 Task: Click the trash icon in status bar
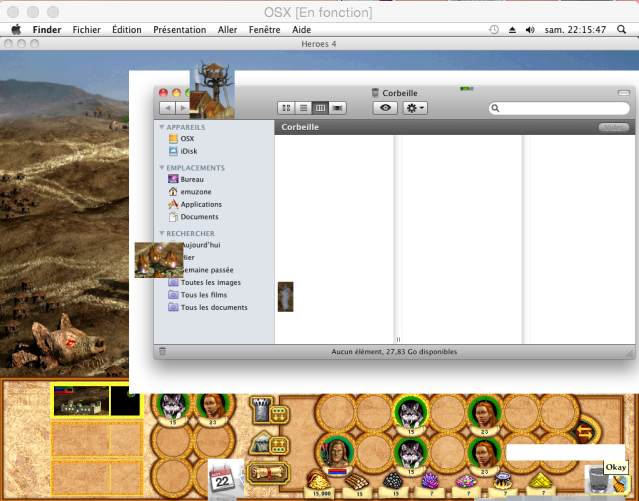162,351
